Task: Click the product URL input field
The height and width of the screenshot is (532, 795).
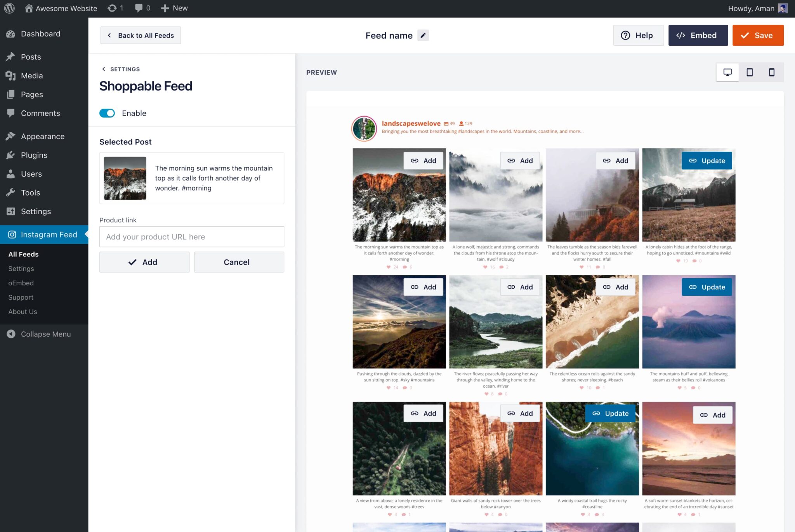Action: 192,237
